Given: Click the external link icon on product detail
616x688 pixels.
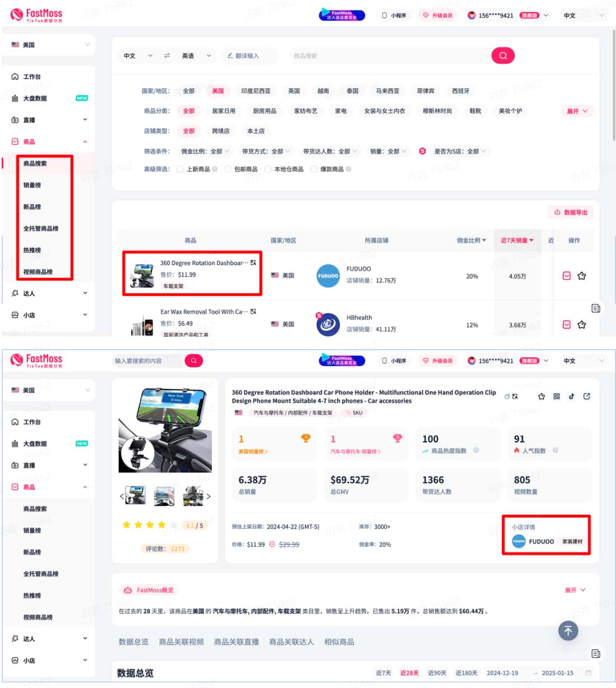Looking at the screenshot, I should pyautogui.click(x=587, y=397).
